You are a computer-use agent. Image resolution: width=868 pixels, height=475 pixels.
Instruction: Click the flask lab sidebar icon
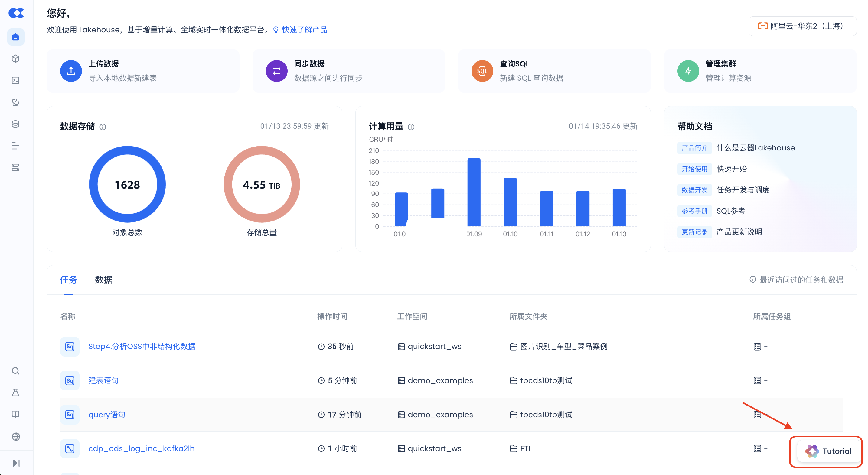(x=15, y=393)
